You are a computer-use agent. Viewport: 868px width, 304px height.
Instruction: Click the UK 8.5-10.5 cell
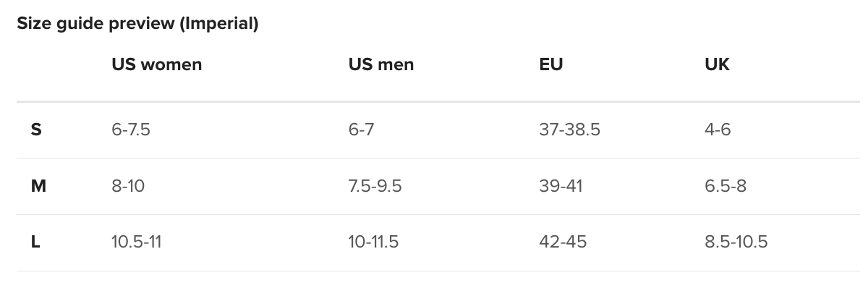736,242
